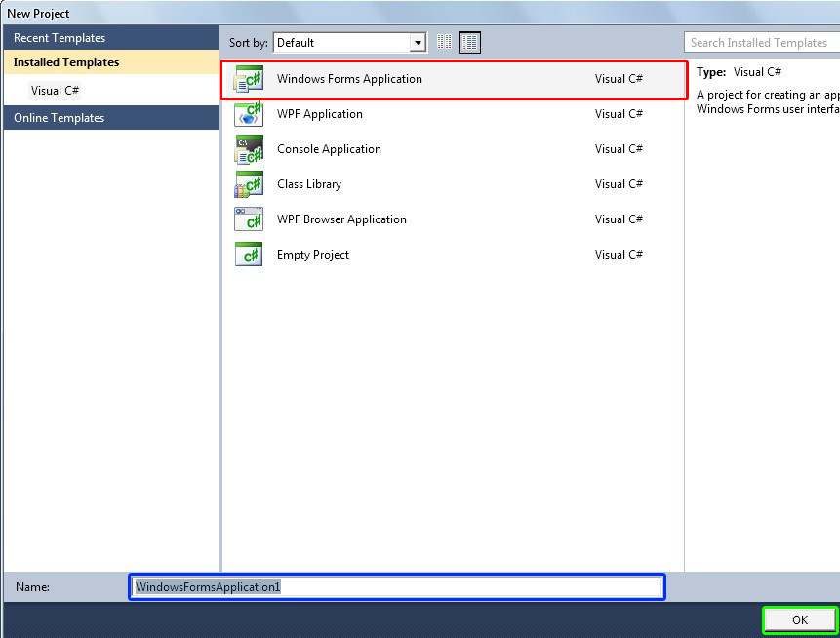This screenshot has height=638, width=840.
Task: Click Visual C# beside Console Application
Action: pos(619,149)
